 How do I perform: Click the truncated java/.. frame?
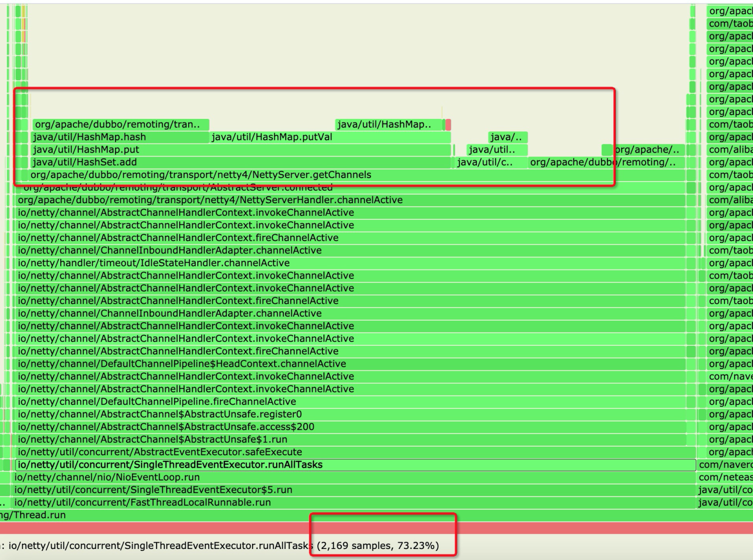pos(508,137)
